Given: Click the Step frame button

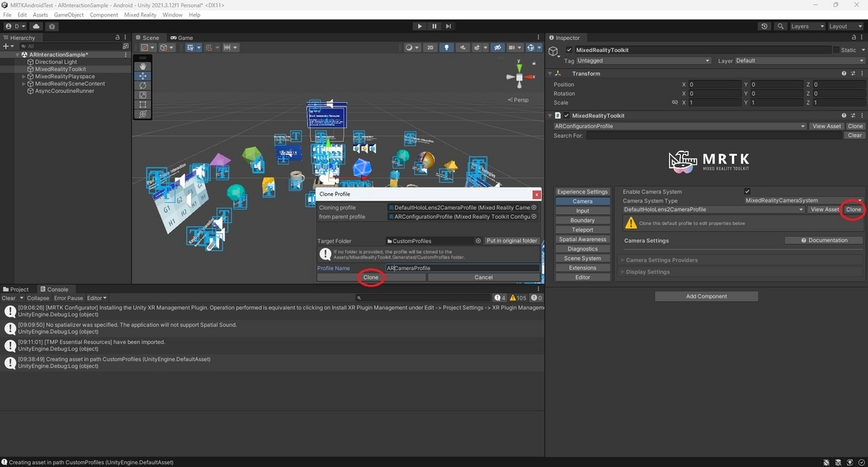Looking at the screenshot, I should 448,26.
